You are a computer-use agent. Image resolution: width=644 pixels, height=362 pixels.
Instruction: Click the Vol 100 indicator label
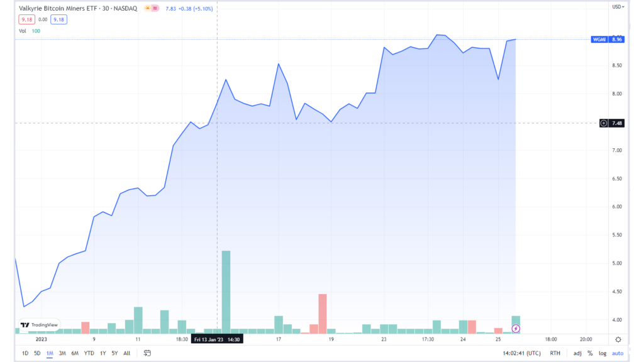coord(30,31)
